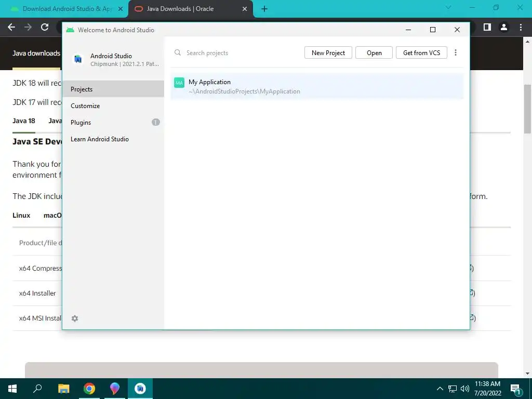Screen dimensions: 532x399
Task: Click the Open button
Action: coord(374,52)
